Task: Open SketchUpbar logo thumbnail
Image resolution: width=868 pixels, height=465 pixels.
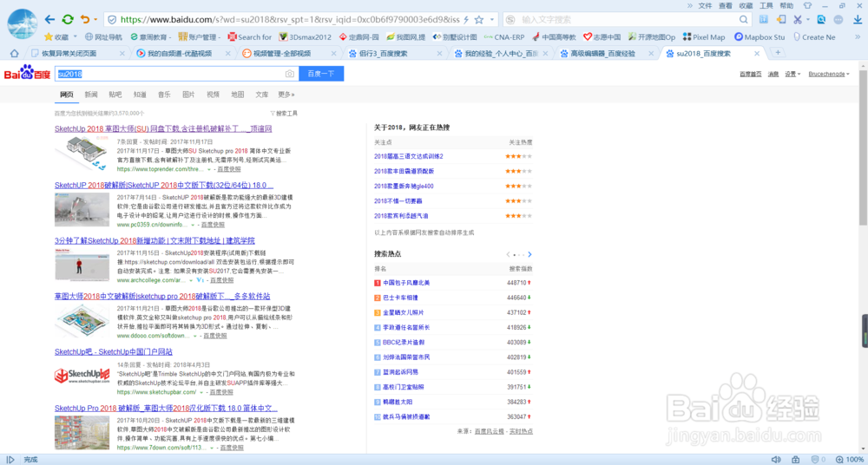Action: (x=82, y=377)
